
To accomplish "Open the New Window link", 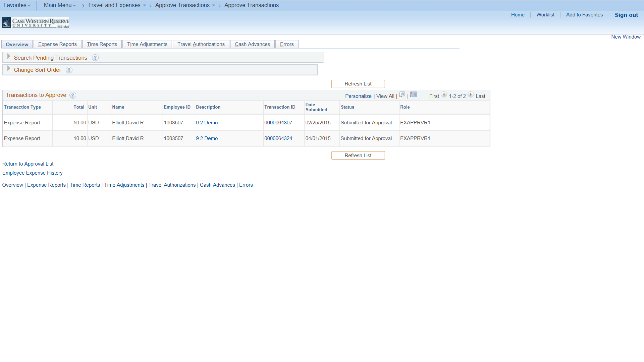I will coord(626,37).
